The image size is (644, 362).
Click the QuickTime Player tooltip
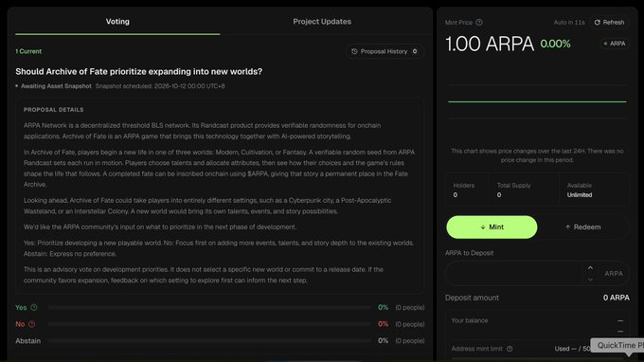(617, 345)
